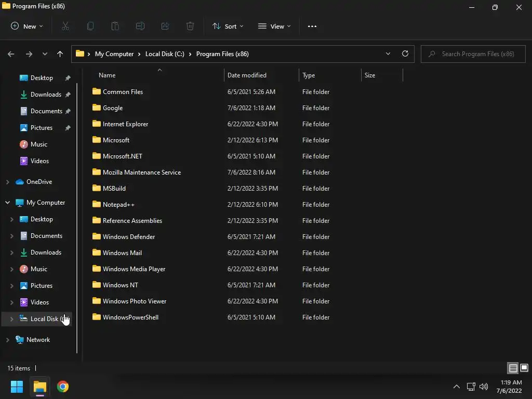Click the folder icon of Notepad++
Viewport: 532px width, 399px height.
(97, 204)
